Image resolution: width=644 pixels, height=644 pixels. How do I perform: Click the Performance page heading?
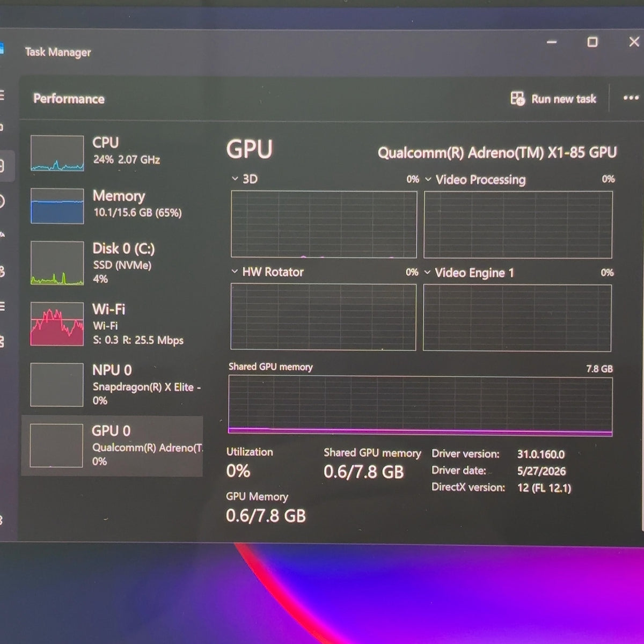coord(69,99)
